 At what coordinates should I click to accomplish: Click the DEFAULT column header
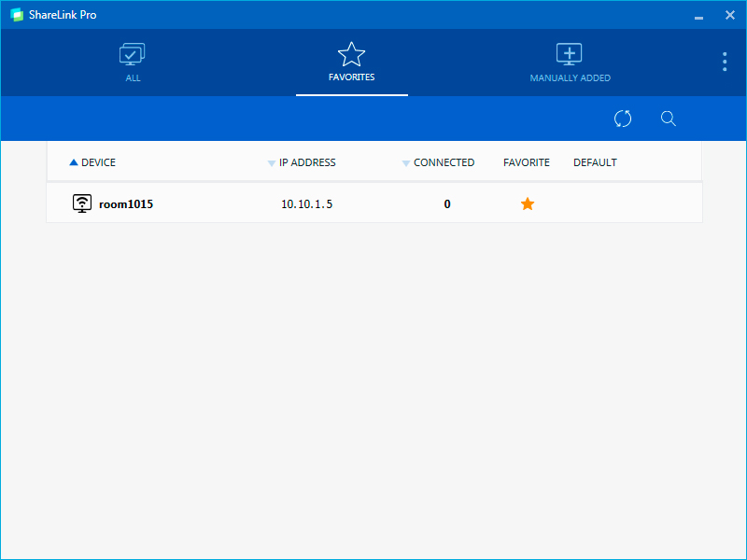[x=595, y=162]
